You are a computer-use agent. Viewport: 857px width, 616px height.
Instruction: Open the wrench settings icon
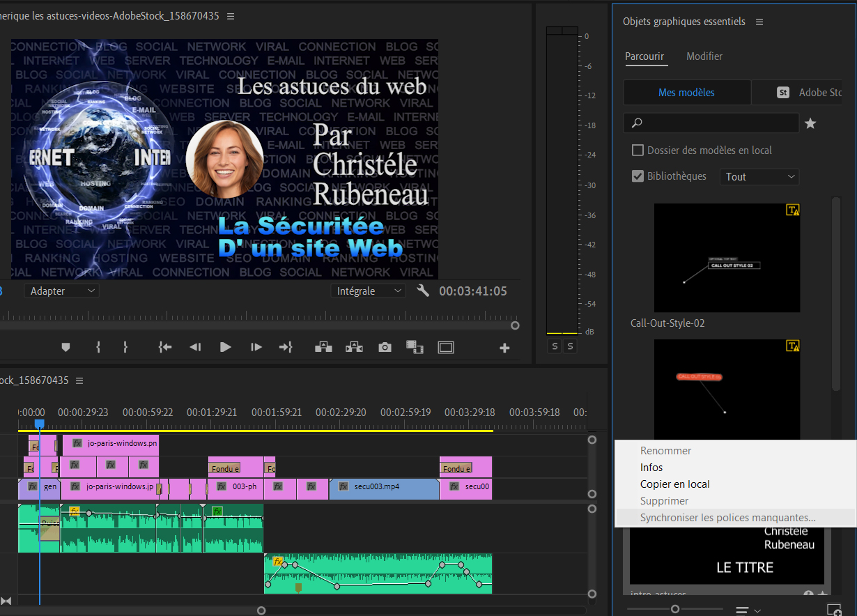coord(422,291)
